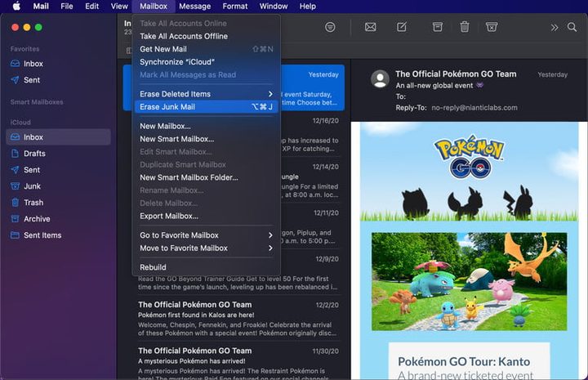The width and height of the screenshot is (588, 380).
Task: Click the Get New Mail envelope icon
Action: click(x=370, y=27)
